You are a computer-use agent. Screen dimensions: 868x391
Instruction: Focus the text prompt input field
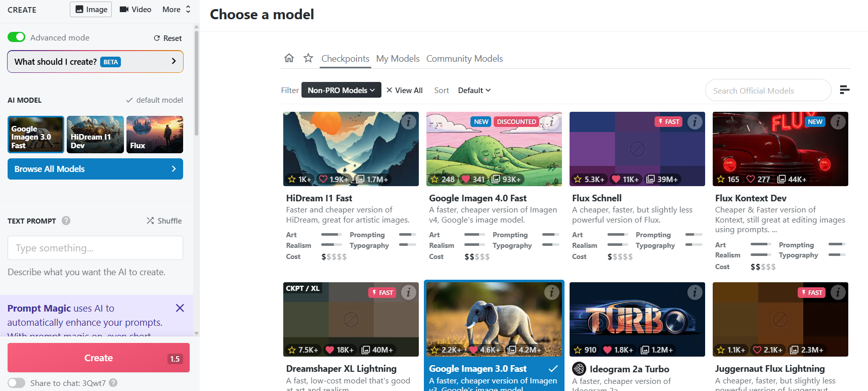(95, 248)
